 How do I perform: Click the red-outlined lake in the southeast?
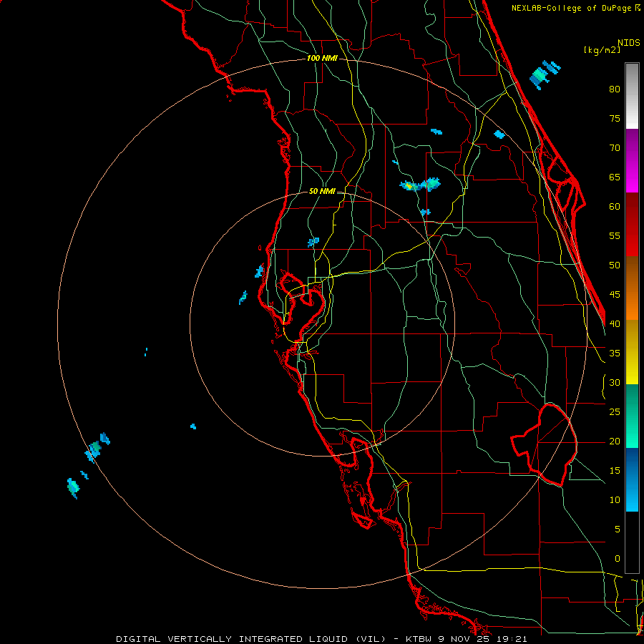(x=544, y=445)
